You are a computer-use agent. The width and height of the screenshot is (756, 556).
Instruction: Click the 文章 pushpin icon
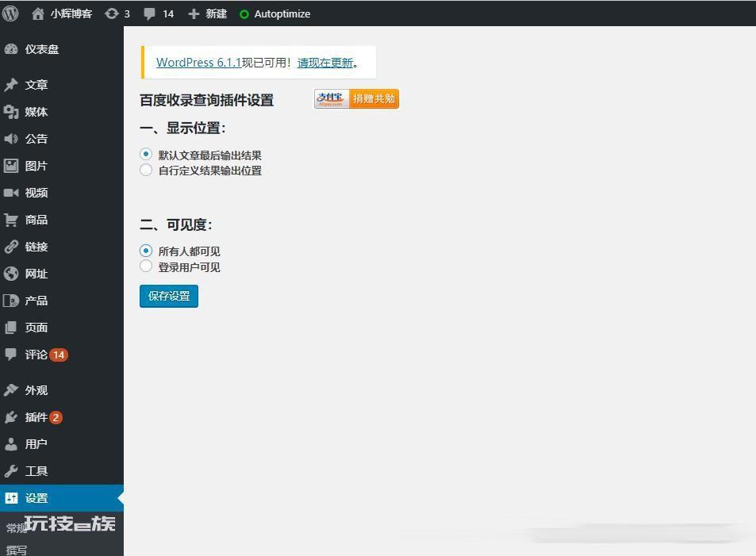10,85
